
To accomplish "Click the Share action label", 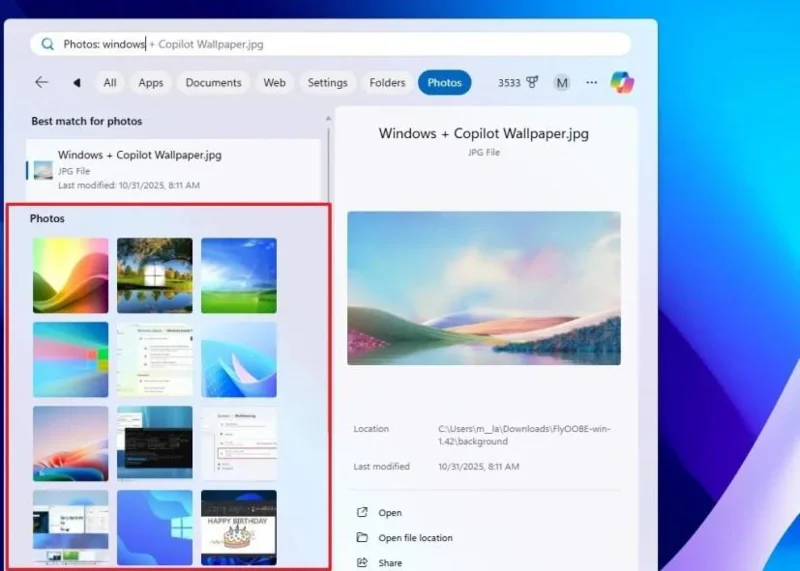I will [x=390, y=563].
